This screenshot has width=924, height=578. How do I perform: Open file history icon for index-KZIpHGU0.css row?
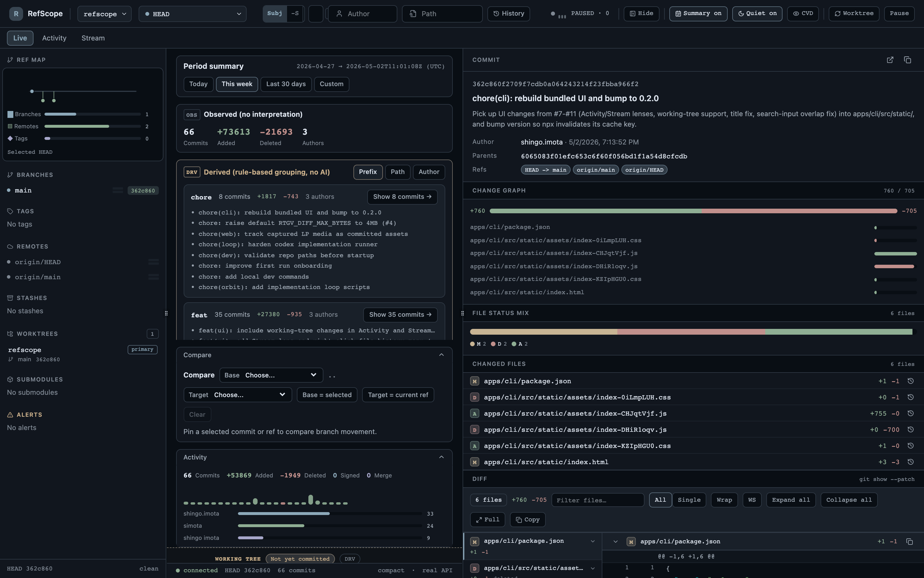click(910, 446)
